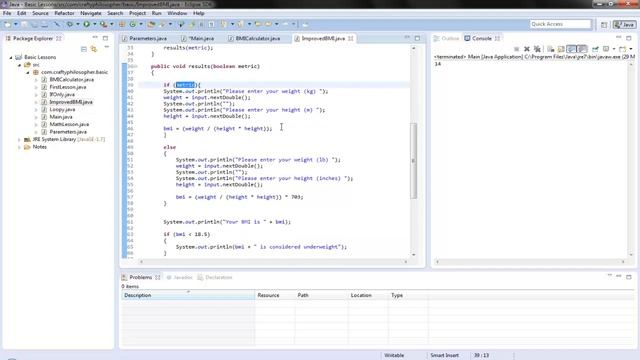This screenshot has width=640, height=360.
Task: Click the Location column header
Action: coord(368,295)
